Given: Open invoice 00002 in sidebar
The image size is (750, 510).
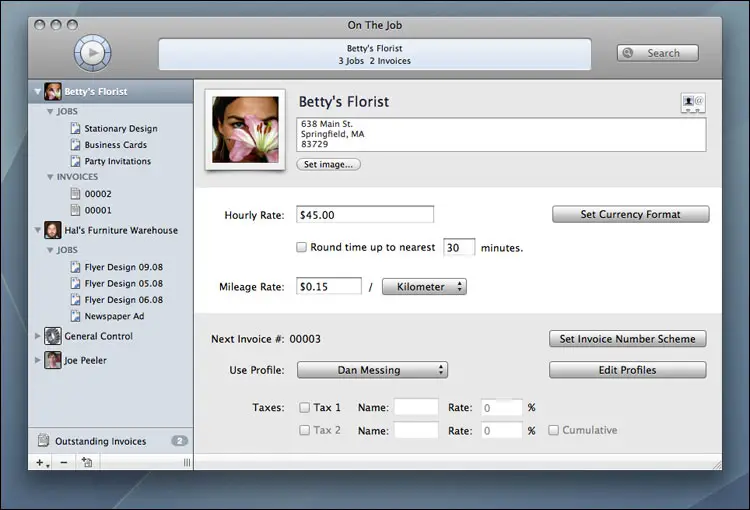Looking at the screenshot, I should 98,194.
